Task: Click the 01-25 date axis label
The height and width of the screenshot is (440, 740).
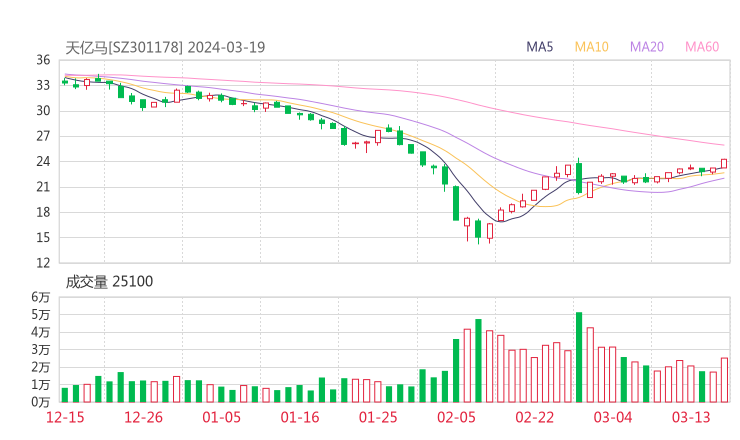Action: (378, 417)
